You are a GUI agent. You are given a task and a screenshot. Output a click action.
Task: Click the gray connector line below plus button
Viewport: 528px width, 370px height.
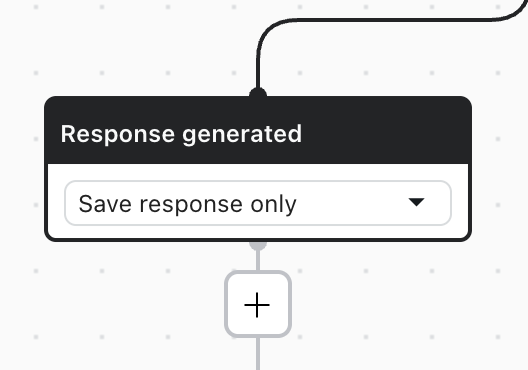pos(258,354)
